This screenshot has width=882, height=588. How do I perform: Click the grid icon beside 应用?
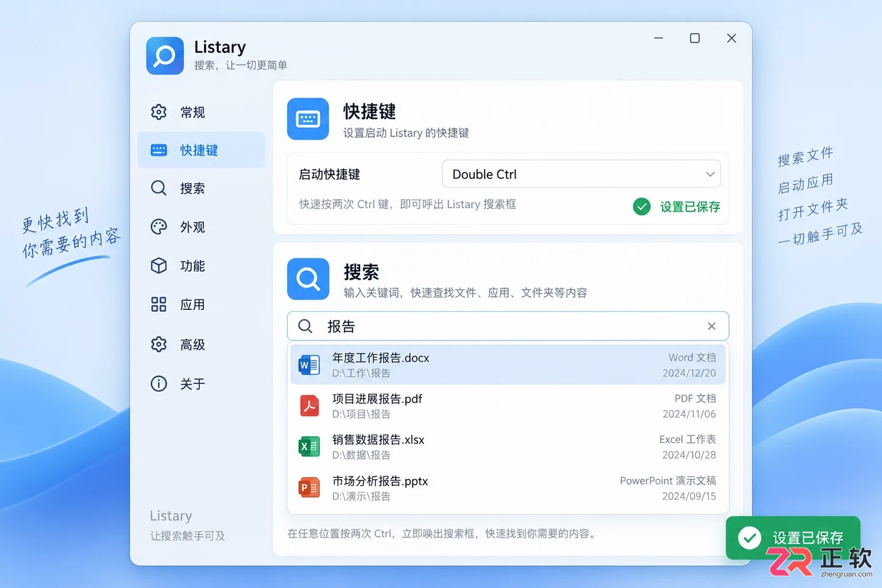click(159, 304)
